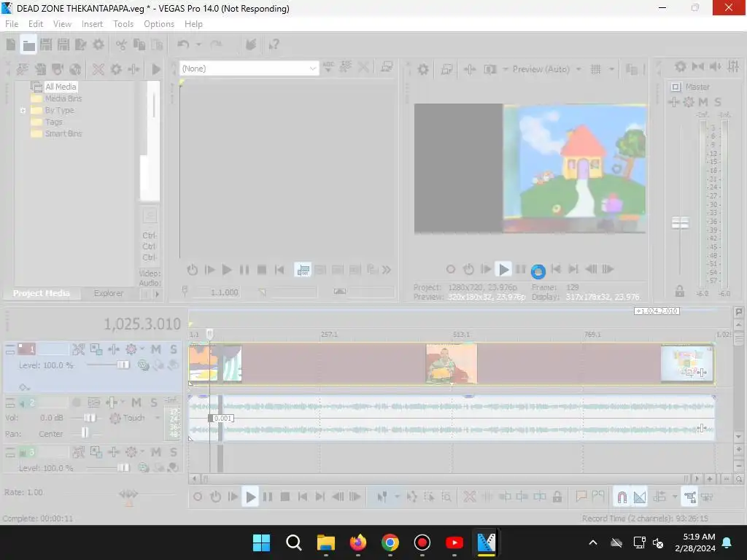Click the overlays grid icon in preview
This screenshot has width=747, height=560.
(595, 69)
